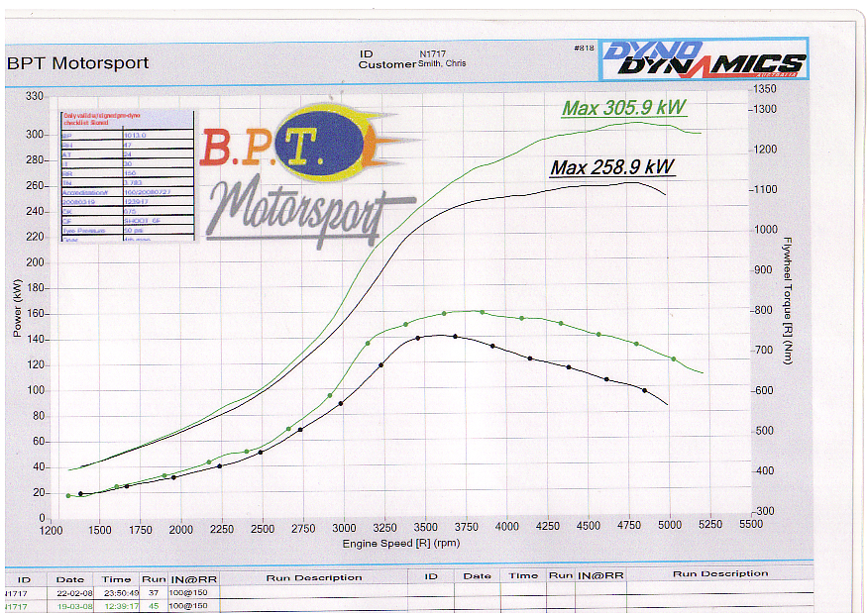The image size is (868, 614).
Task: Click the 5250 tick on the rpm axis
Action: point(710,525)
